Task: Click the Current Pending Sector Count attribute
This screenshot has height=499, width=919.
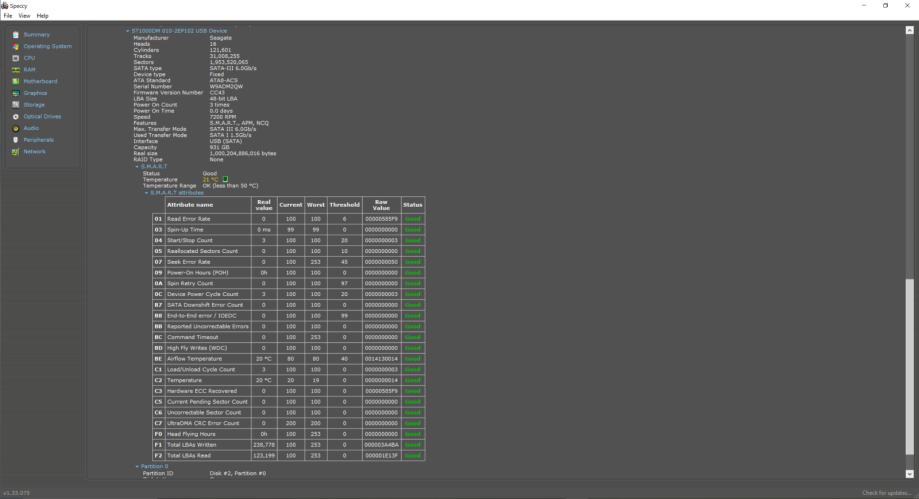Action: pos(207,402)
